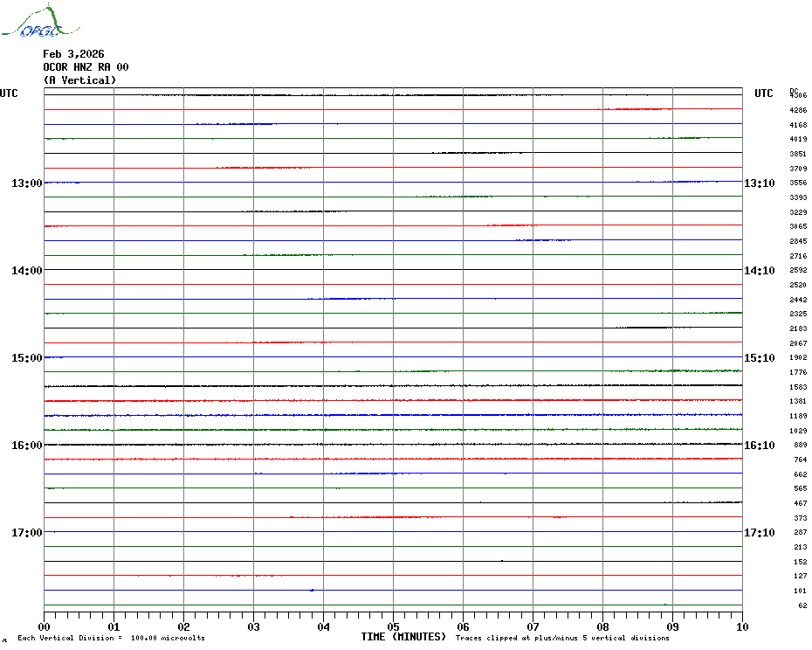Pick the 16:00 row label on the left

point(26,446)
